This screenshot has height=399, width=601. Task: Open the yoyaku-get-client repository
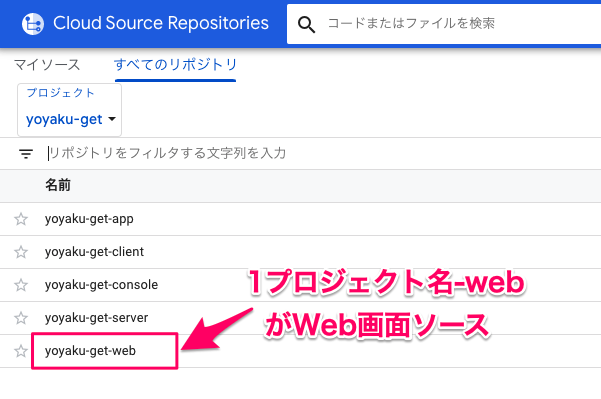tap(94, 252)
